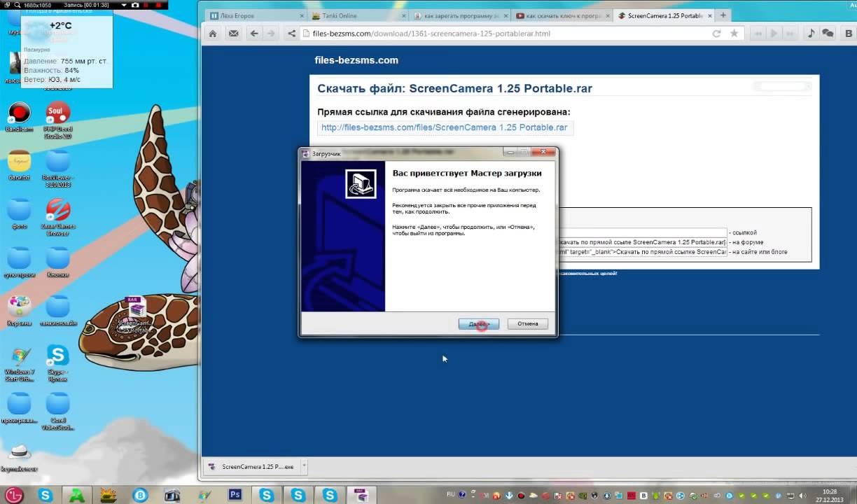Click the files-bezsms.com site header link
857x504 pixels.
pos(356,60)
